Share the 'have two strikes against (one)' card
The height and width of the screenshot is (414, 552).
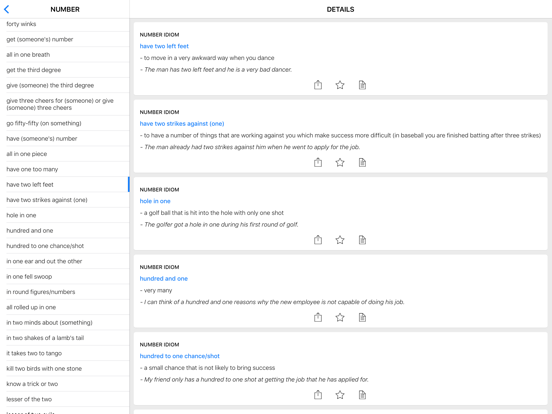click(318, 162)
